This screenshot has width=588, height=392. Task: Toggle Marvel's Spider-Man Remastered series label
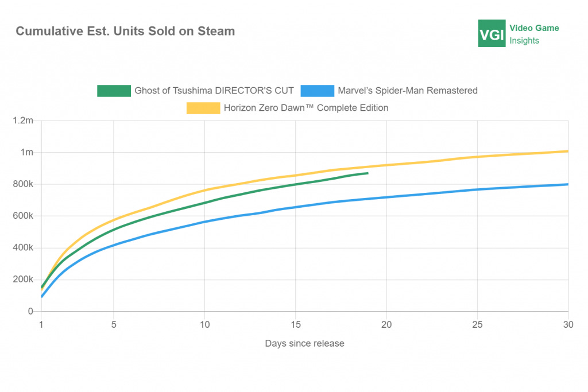(x=408, y=91)
